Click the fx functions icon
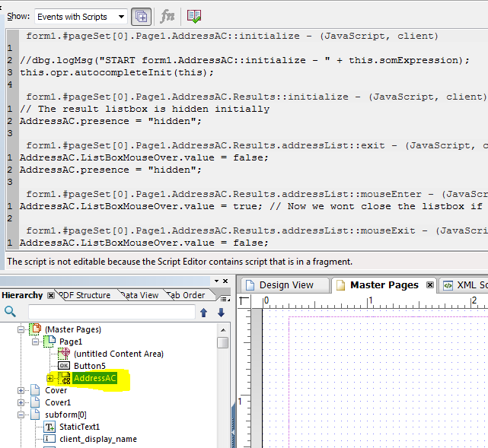Screen dimensions: 488x448 167,16
